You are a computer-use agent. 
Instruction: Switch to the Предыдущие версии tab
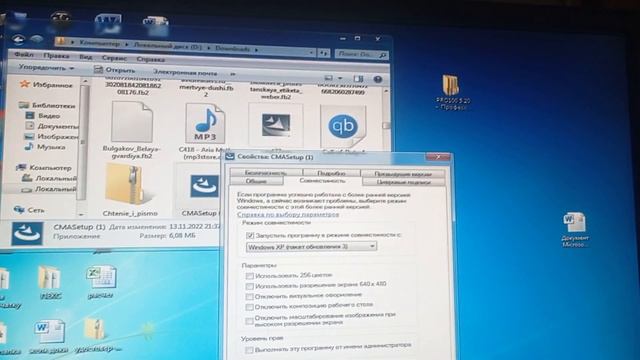click(402, 174)
